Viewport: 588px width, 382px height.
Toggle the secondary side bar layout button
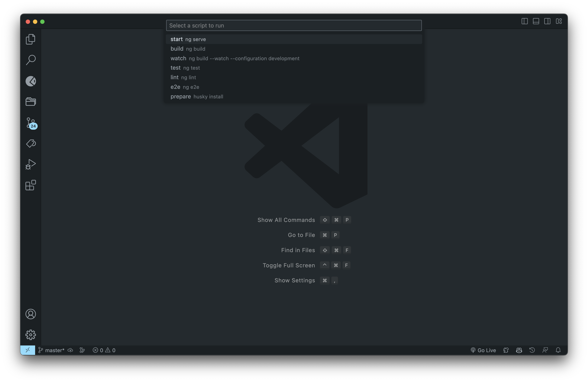(x=547, y=21)
